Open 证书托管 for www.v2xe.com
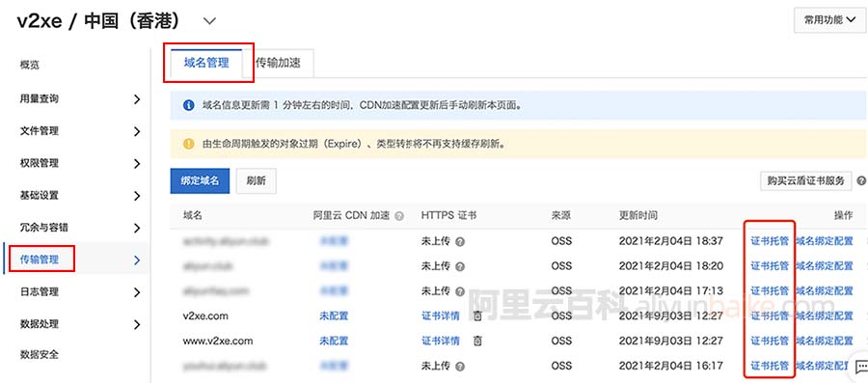This screenshot has height=383, width=868. (770, 341)
